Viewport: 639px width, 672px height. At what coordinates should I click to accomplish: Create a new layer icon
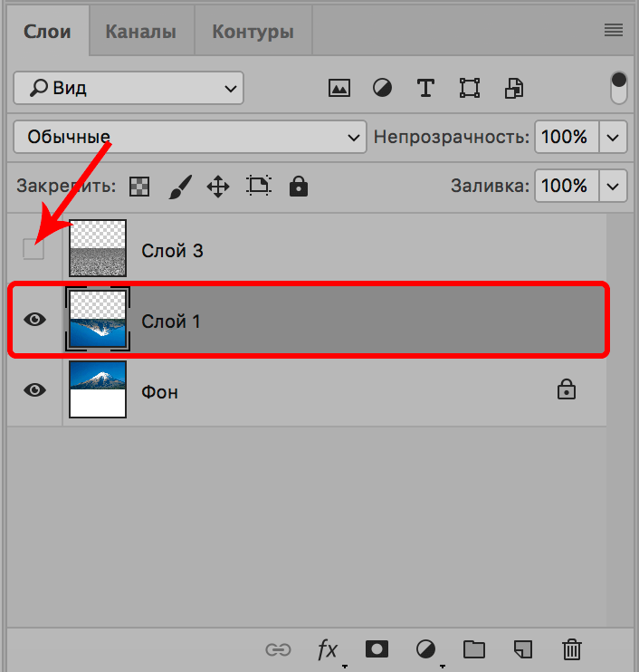click(x=522, y=648)
